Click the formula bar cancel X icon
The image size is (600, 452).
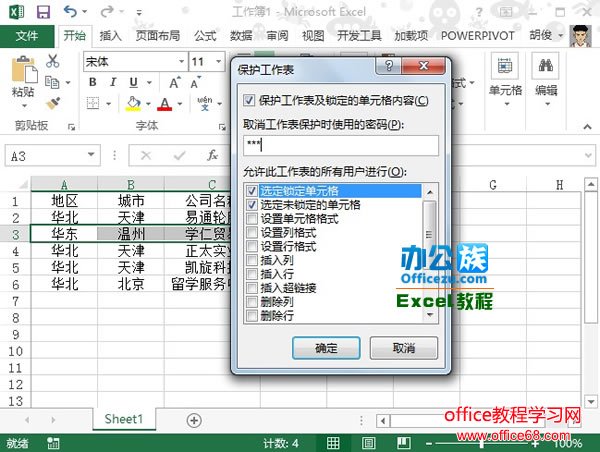[146, 155]
